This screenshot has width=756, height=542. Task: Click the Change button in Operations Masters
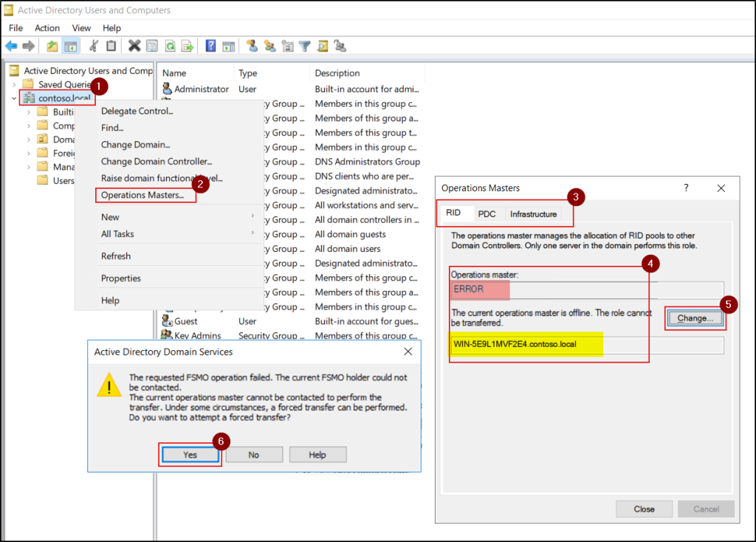coord(694,318)
